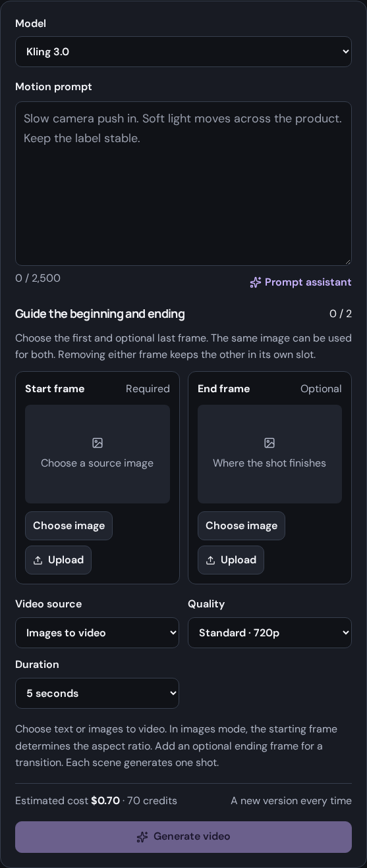Click the 'Guide the beginning and ending' heading
The height and width of the screenshot is (868, 367).
[x=100, y=314]
